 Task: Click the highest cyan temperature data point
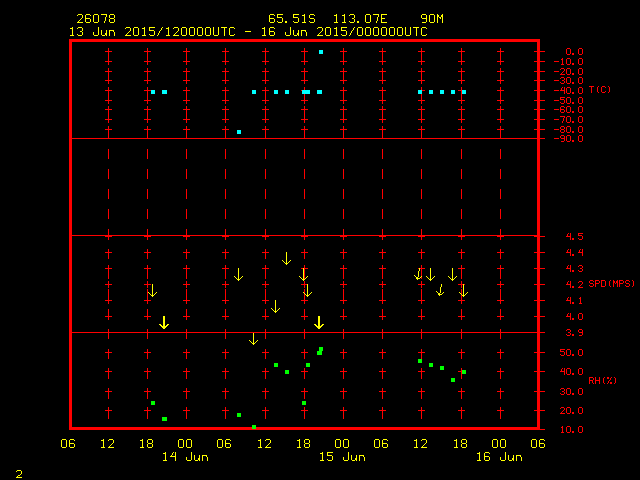point(320,52)
